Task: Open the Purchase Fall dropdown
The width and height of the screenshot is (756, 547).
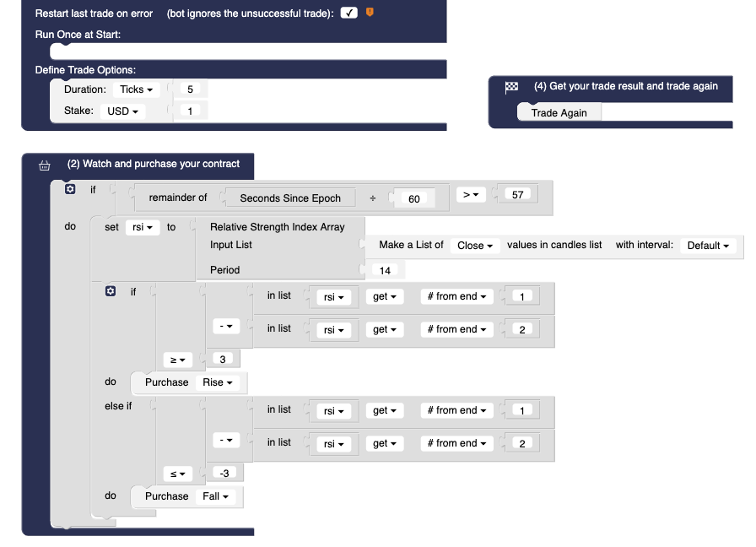Action: (215, 496)
